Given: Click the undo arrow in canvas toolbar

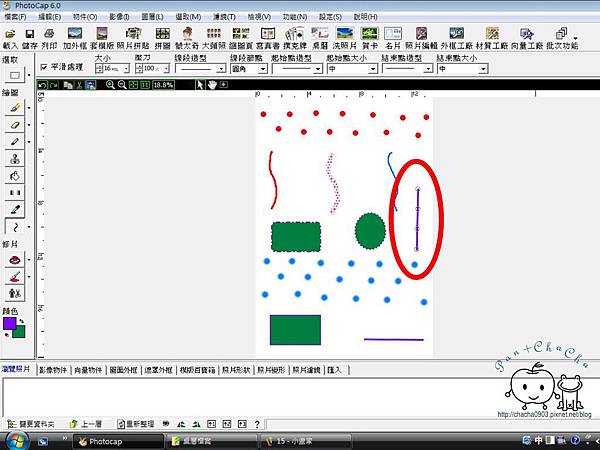Looking at the screenshot, I should 42,85.
